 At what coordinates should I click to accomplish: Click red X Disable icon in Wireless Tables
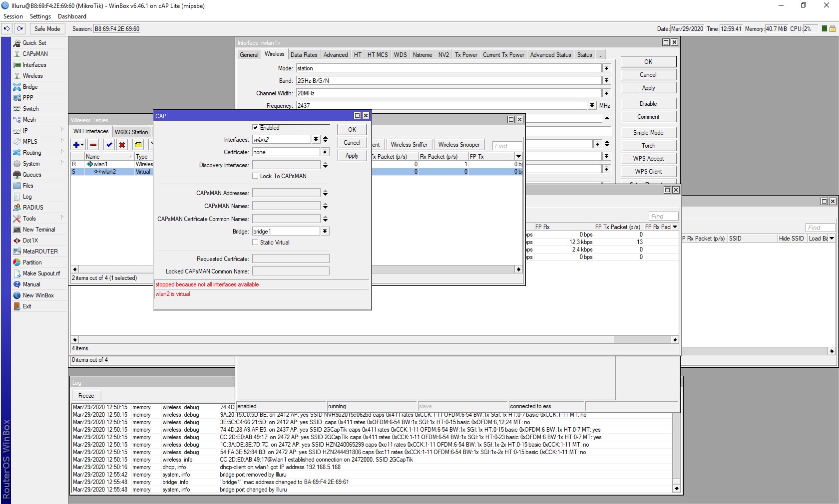[x=122, y=145]
